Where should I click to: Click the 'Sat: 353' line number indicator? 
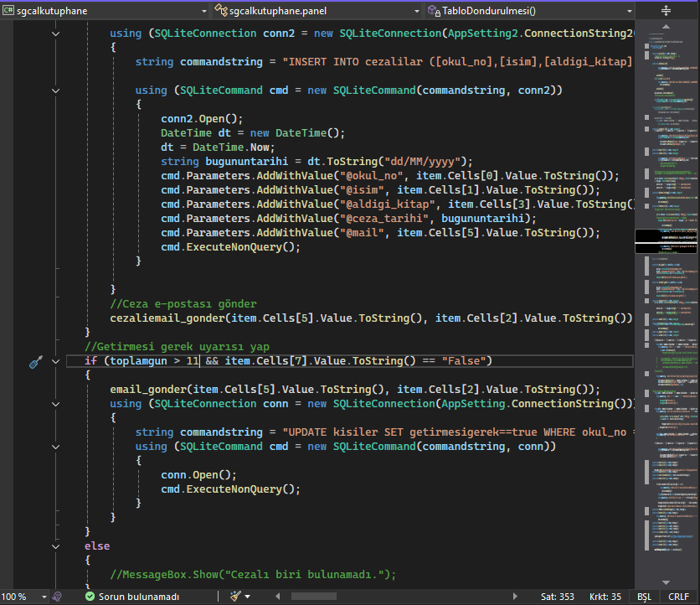[557, 597]
